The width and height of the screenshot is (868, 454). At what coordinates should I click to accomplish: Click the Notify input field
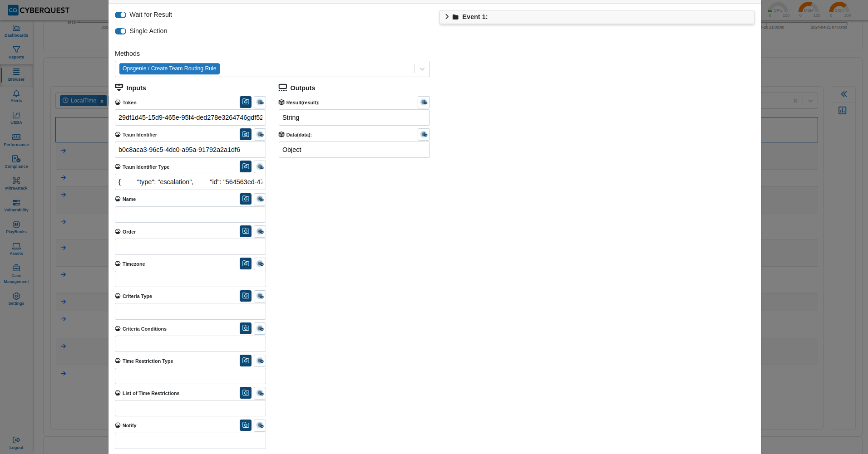(190, 441)
